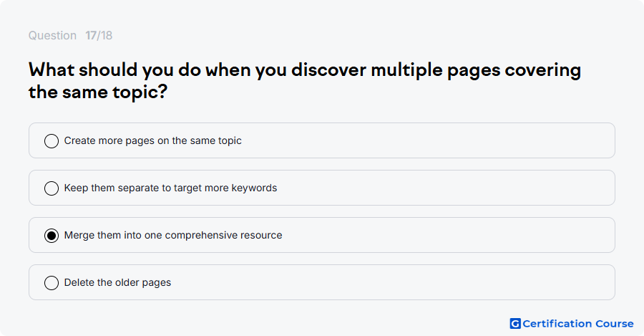Viewport: 644px width, 336px height.
Task: Click the label 'Keep them separate to target more keywords'
Action: (170, 188)
